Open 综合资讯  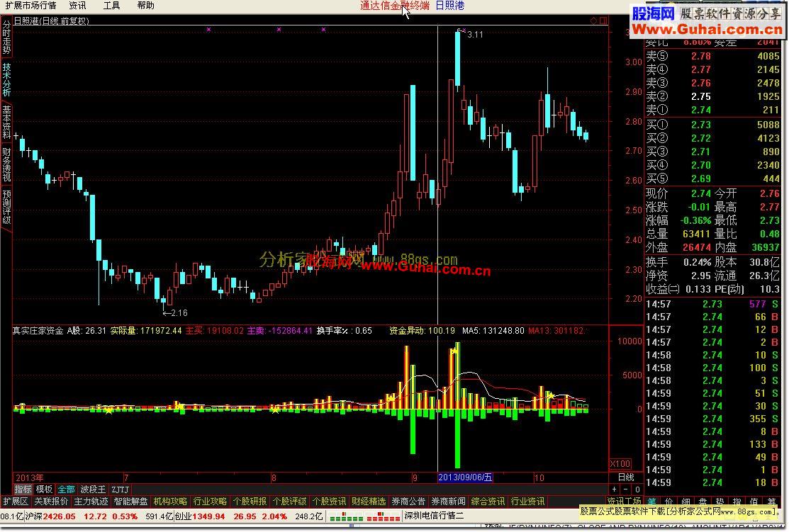pyautogui.click(x=488, y=502)
